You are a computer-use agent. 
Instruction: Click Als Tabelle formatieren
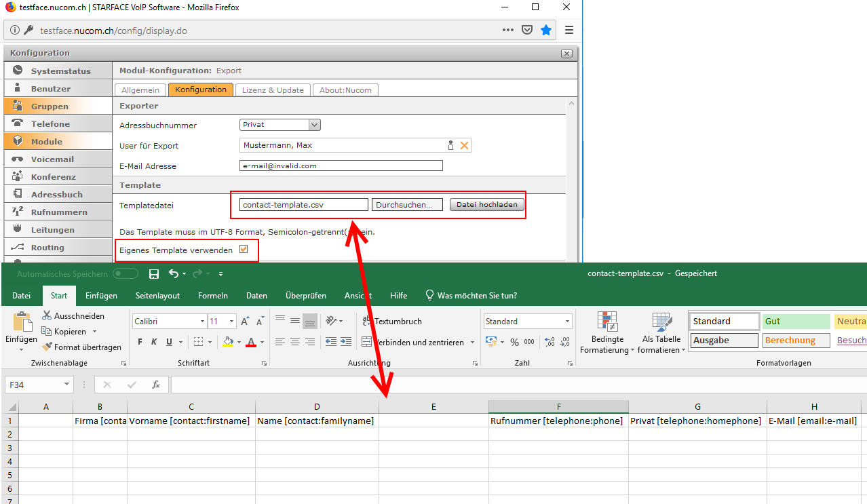point(661,333)
